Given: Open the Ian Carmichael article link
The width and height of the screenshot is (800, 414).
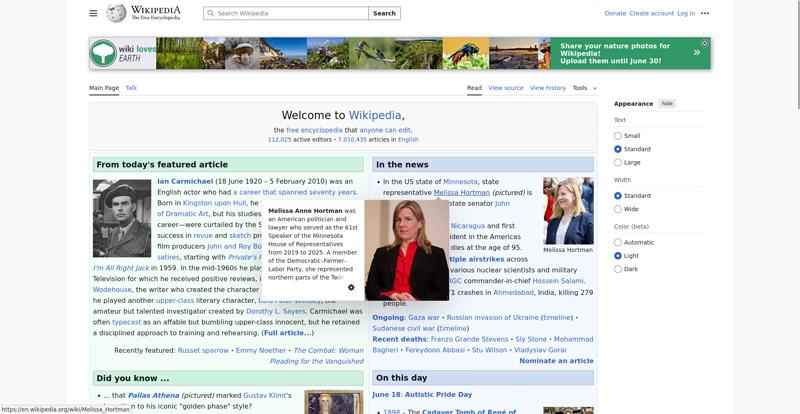Looking at the screenshot, I should point(185,181).
